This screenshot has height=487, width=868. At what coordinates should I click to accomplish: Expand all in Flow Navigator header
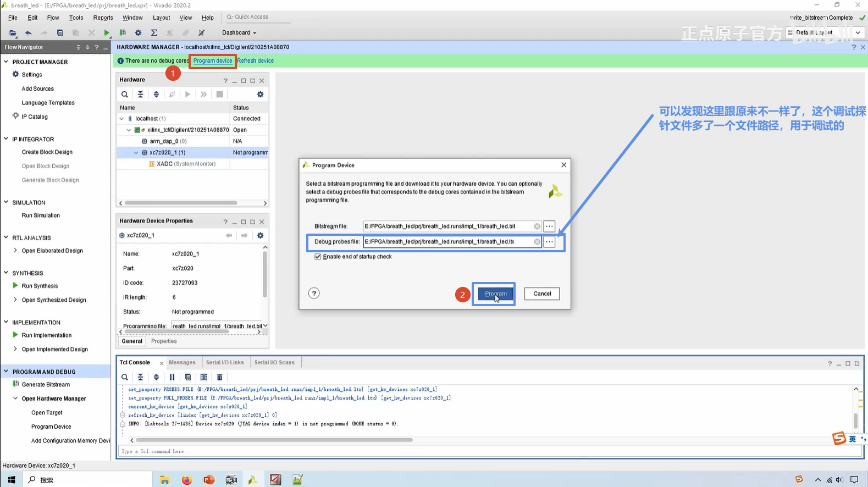pyautogui.click(x=87, y=47)
